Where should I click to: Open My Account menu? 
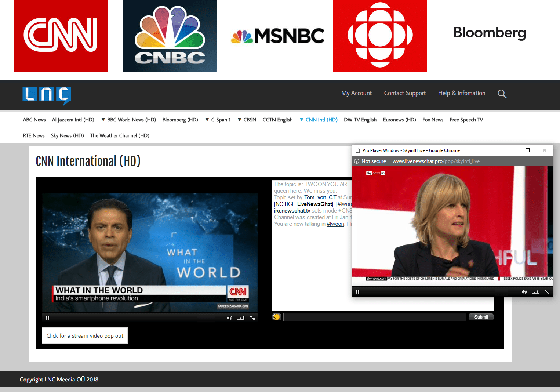356,93
